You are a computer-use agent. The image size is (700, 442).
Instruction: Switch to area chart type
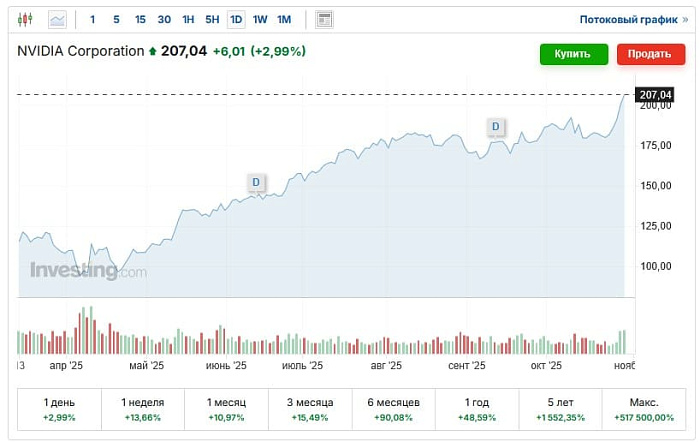pyautogui.click(x=57, y=19)
